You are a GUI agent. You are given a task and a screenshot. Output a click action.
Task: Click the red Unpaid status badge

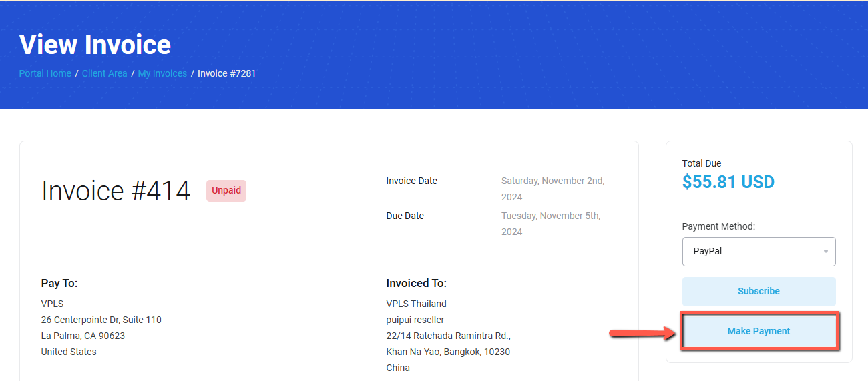click(x=226, y=190)
